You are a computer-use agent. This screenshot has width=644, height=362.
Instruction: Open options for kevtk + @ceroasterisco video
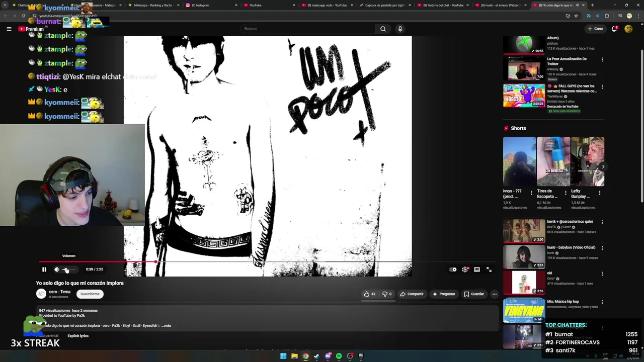click(x=602, y=222)
